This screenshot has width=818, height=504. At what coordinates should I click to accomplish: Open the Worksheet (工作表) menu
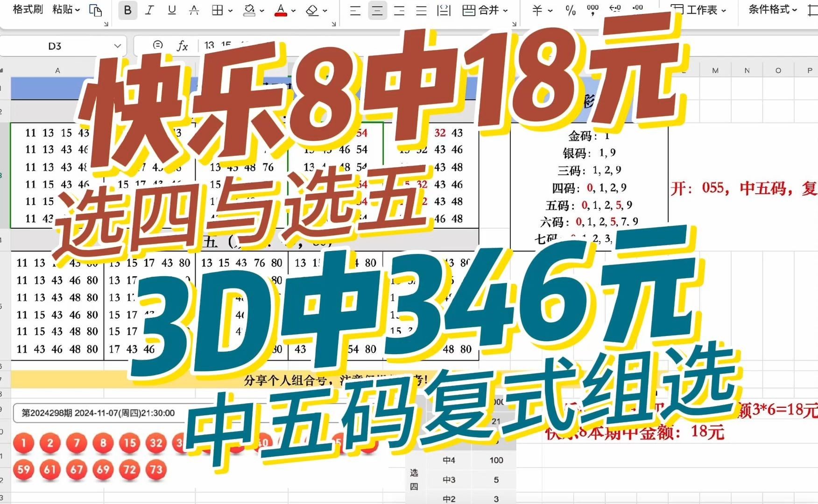pos(698,10)
